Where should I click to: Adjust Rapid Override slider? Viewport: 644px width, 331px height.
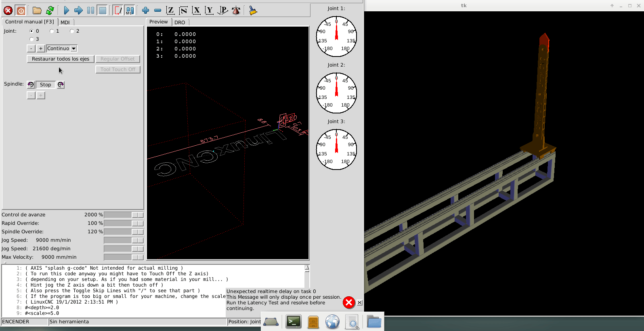click(x=124, y=223)
